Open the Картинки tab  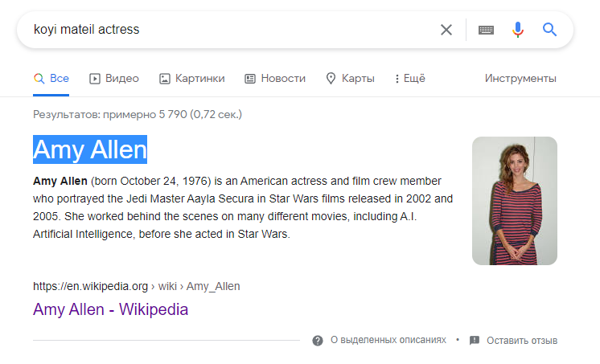click(191, 79)
